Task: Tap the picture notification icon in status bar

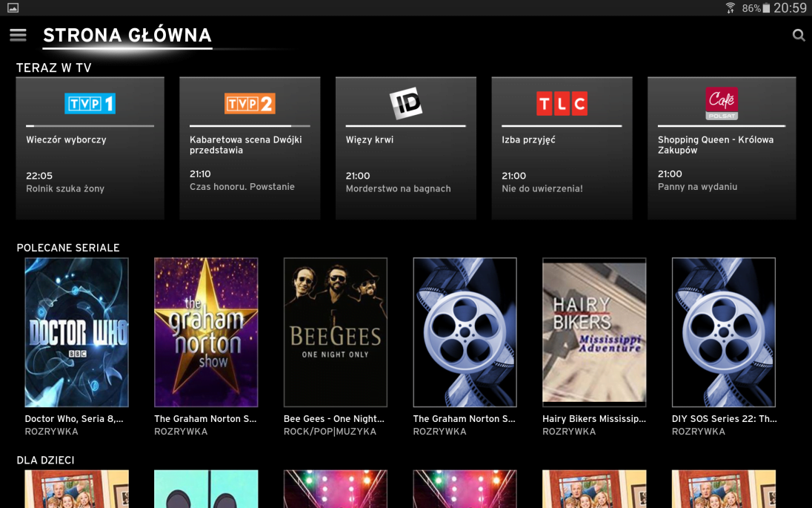Action: click(13, 7)
